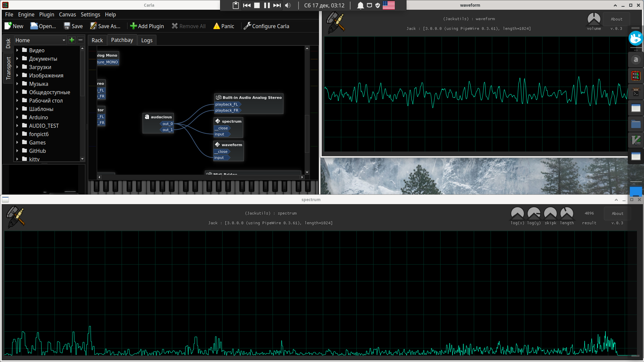Click the spectrum window menu icon
The height and width of the screenshot is (362, 644).
coord(5,200)
